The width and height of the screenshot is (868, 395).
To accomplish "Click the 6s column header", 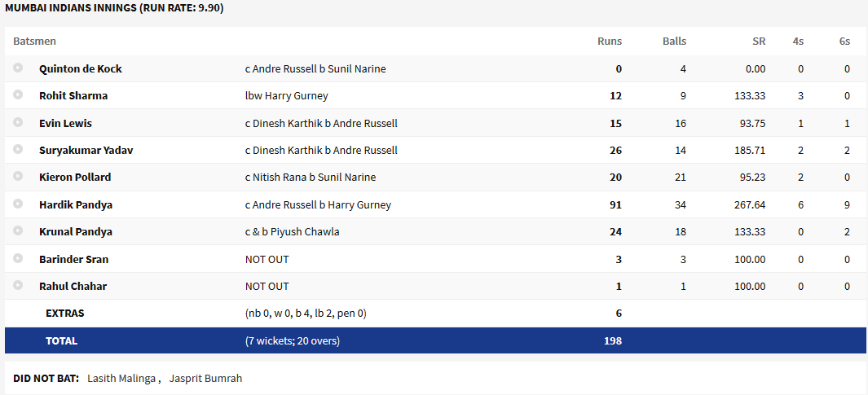I will click(x=844, y=41).
